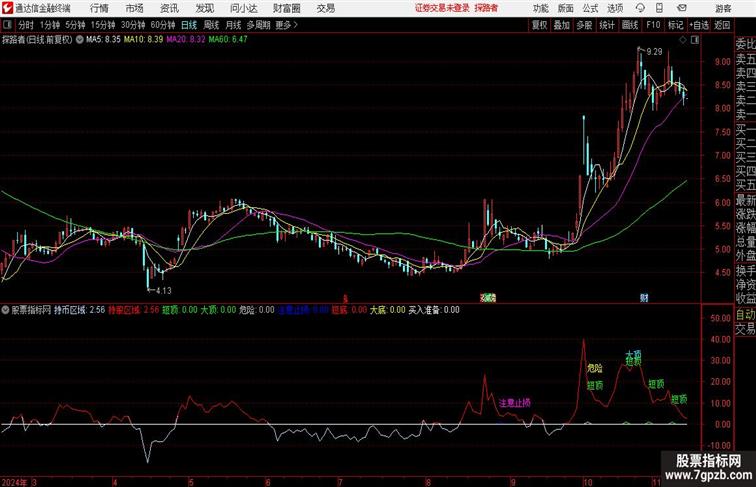Click the 叠加 overlay button

point(561,25)
